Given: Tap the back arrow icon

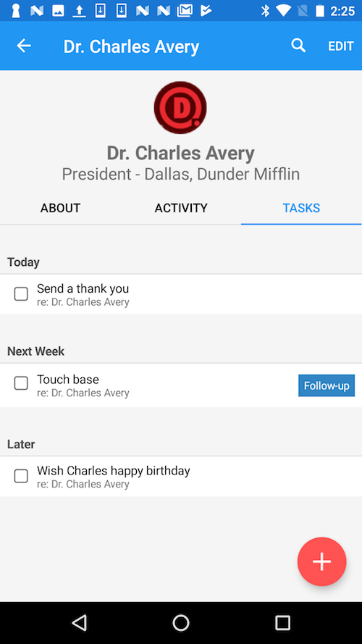Looking at the screenshot, I should tap(24, 46).
